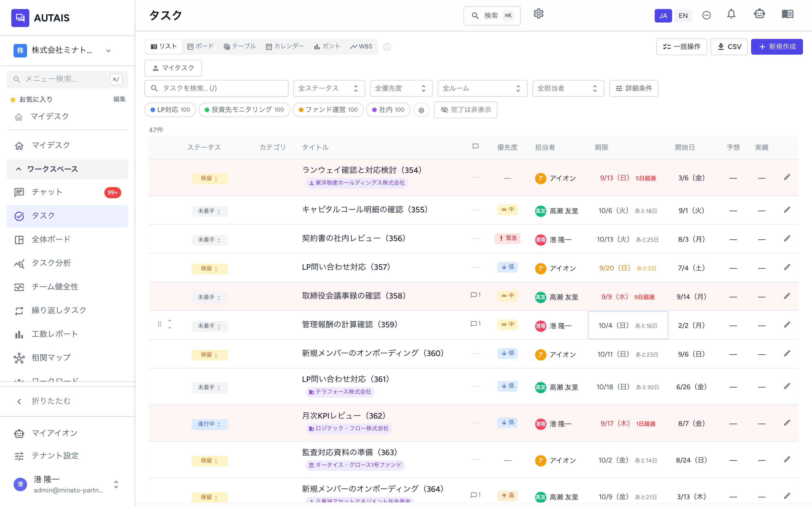Open チャット in the sidebar
This screenshot has height=507, width=812.
click(x=67, y=192)
